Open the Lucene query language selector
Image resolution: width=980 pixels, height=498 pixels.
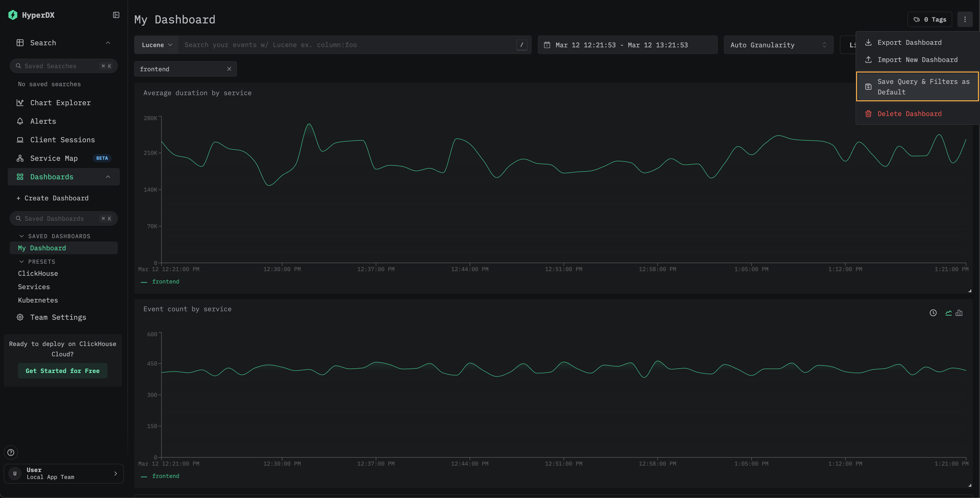tap(156, 45)
